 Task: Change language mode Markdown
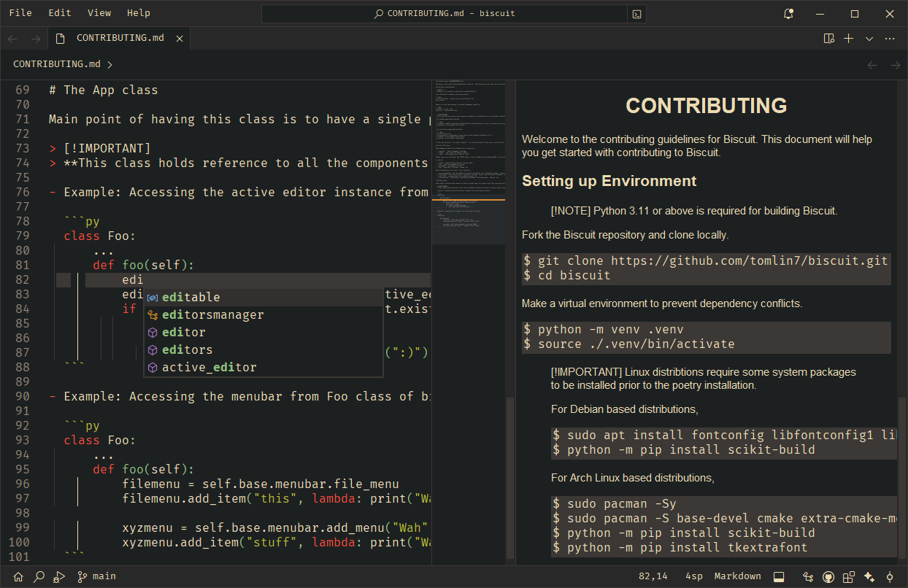click(x=737, y=576)
